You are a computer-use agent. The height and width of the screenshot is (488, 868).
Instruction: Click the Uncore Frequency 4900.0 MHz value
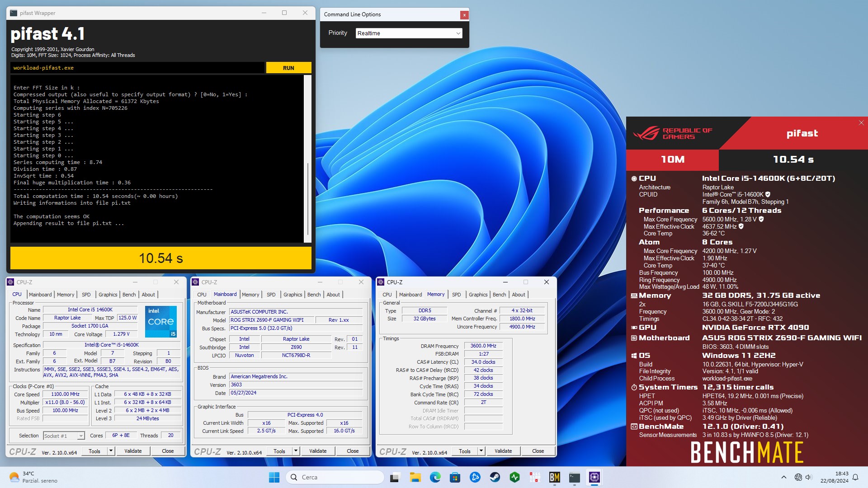tap(522, 327)
